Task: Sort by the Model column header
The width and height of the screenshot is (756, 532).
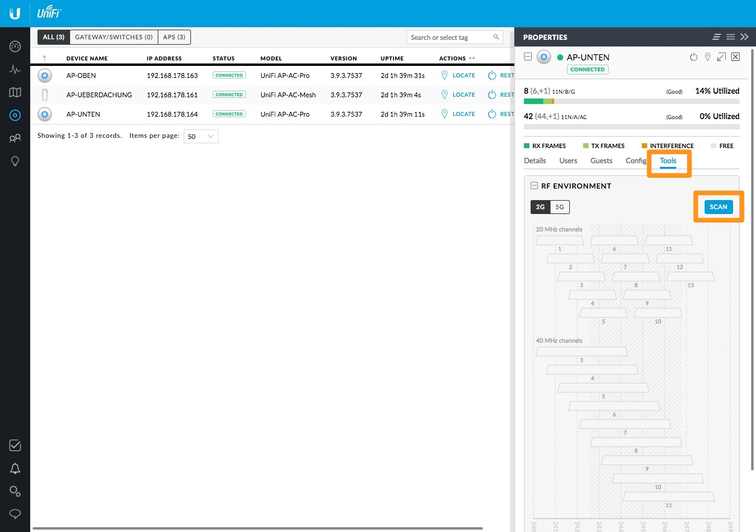Action: pos(271,59)
